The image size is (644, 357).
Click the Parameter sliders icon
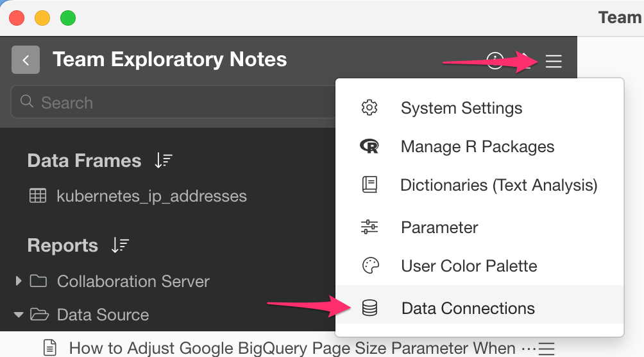[369, 227]
